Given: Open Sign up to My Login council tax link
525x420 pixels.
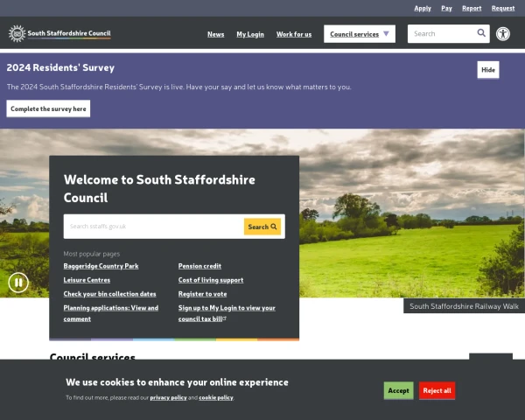Looking at the screenshot, I should 227,313.
